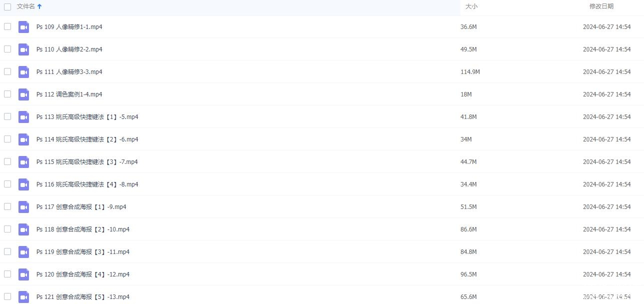
Task: Click size value 18M
Action: pyautogui.click(x=466, y=94)
